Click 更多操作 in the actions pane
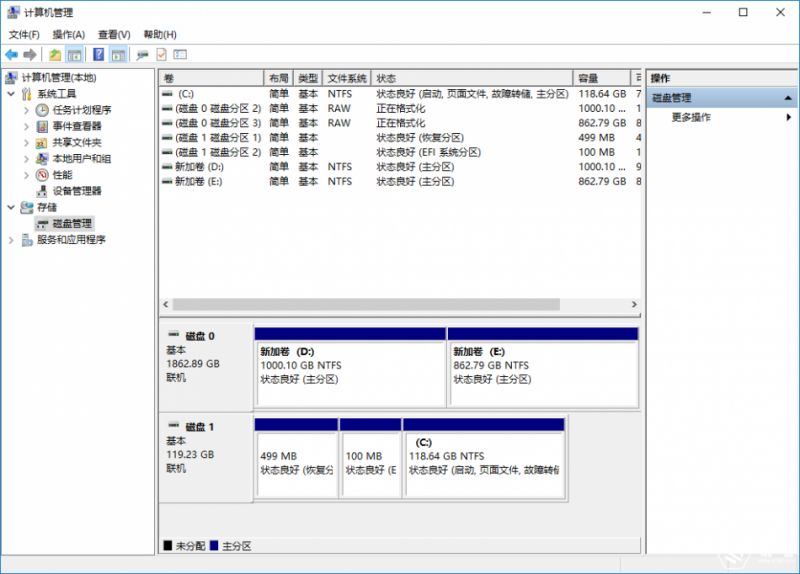This screenshot has width=800, height=574. pos(691,117)
